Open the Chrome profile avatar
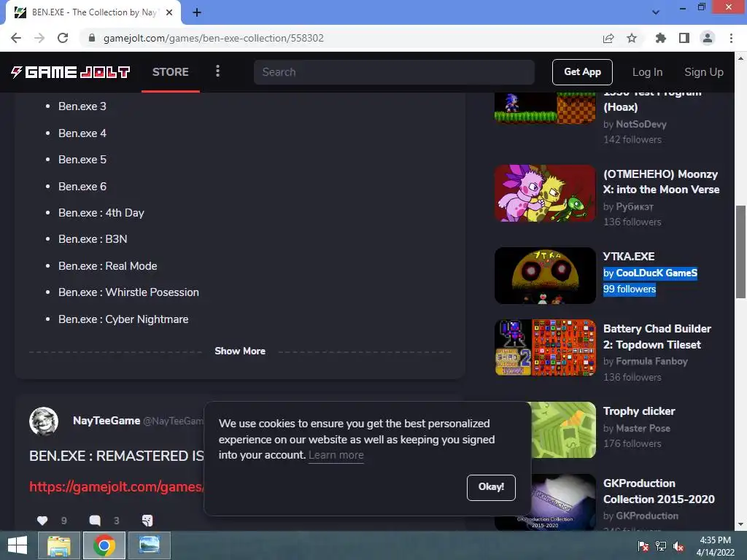 tap(708, 38)
